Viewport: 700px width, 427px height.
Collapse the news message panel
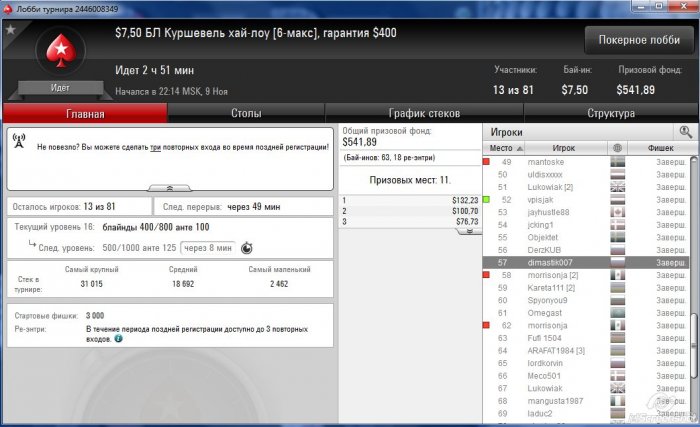pos(170,188)
